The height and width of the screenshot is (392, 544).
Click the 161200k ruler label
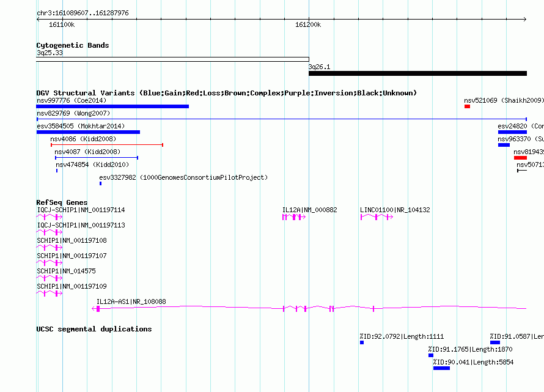308,24
